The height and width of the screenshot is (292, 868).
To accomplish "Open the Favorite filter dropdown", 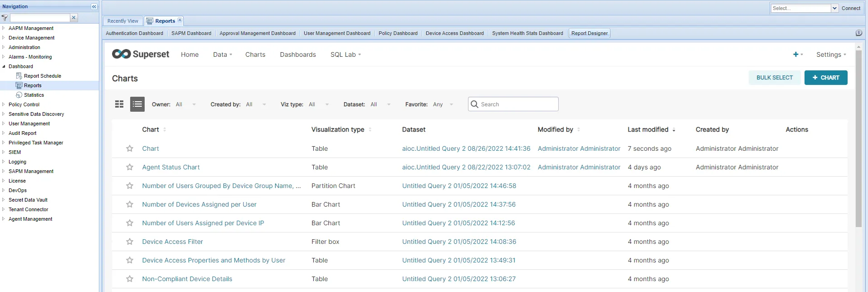I will click(443, 104).
